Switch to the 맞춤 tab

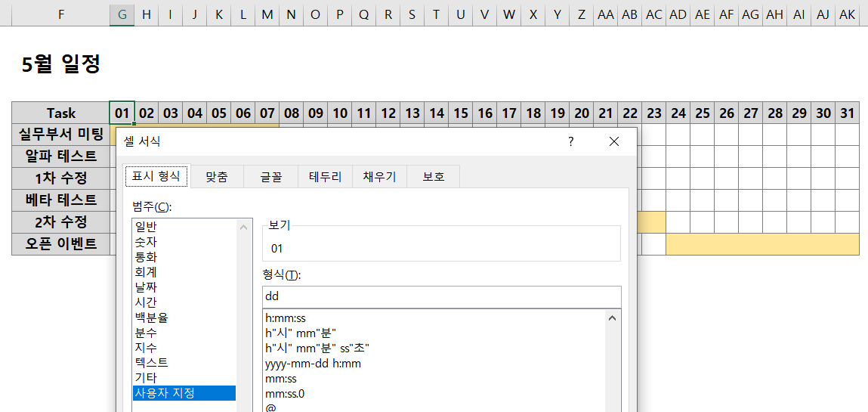(217, 177)
